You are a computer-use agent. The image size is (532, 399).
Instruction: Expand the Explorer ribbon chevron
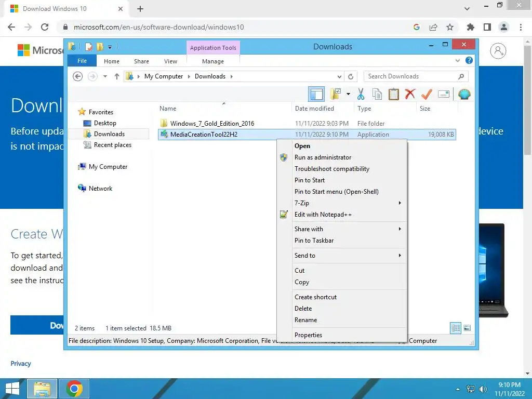click(x=457, y=60)
